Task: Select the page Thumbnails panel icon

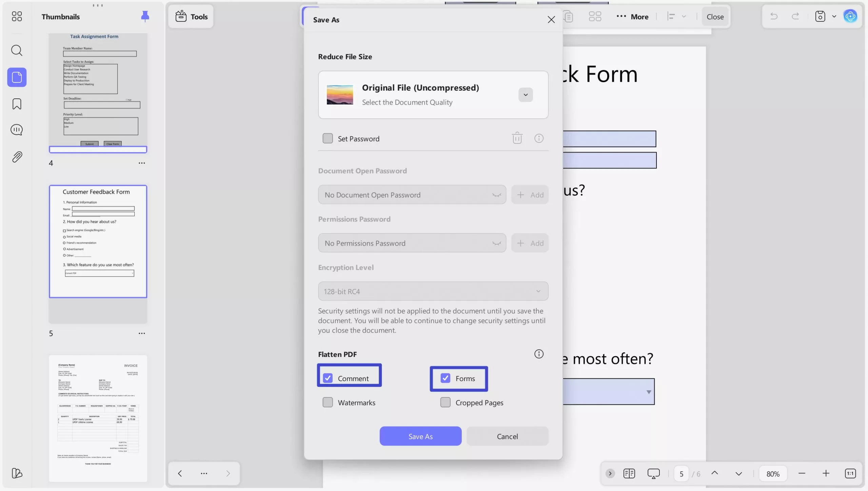Action: click(17, 77)
